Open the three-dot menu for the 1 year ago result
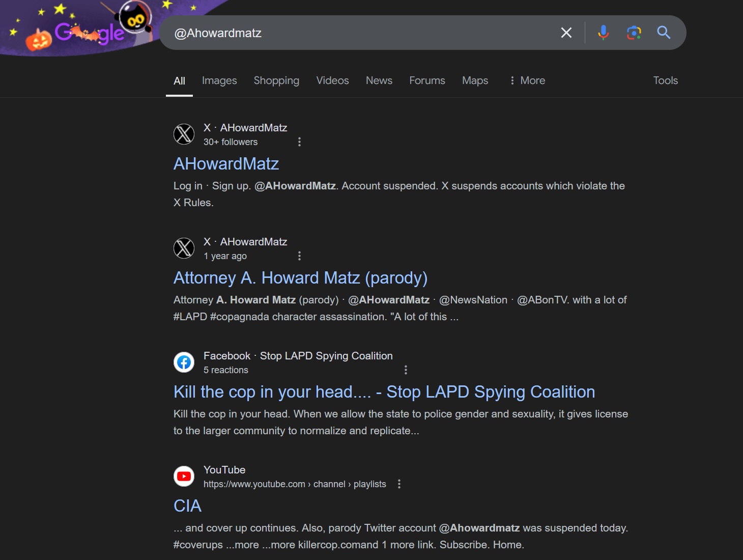 coord(299,256)
